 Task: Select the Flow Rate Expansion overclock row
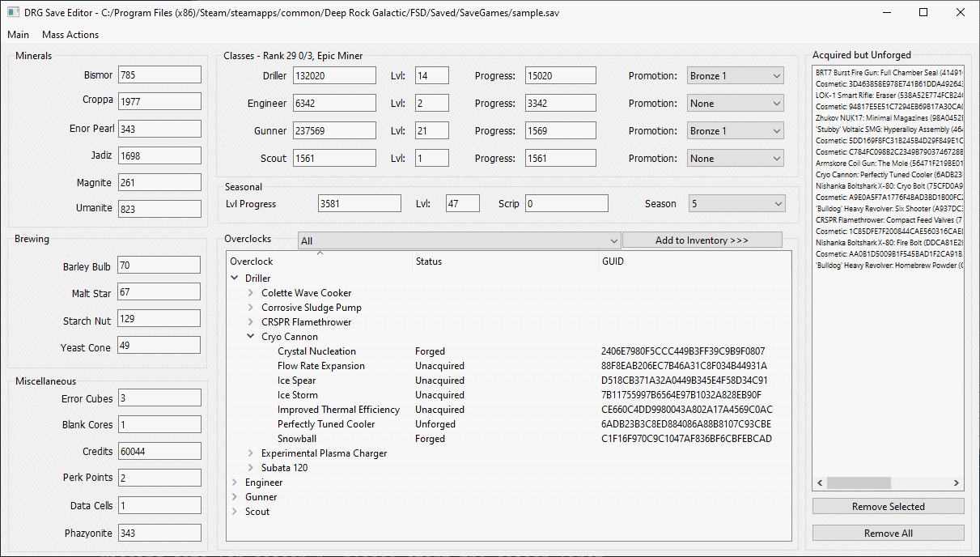(508, 366)
